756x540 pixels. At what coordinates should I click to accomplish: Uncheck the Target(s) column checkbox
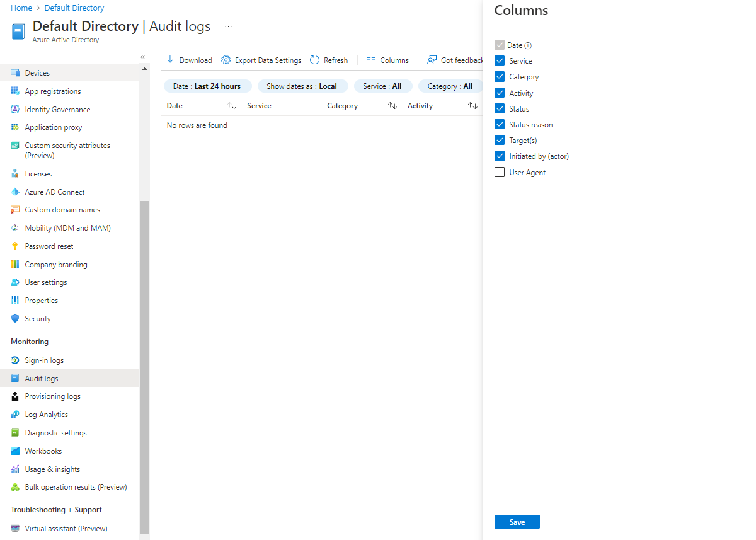pyautogui.click(x=500, y=140)
